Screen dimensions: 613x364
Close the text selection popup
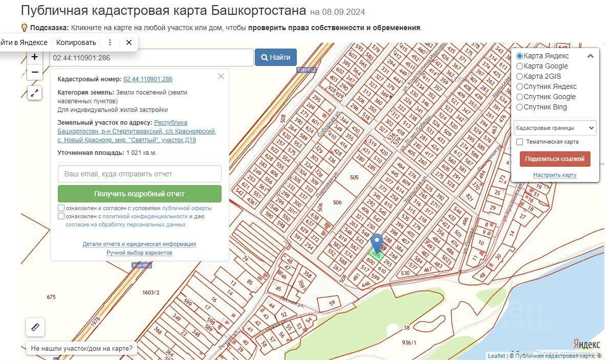click(x=128, y=42)
